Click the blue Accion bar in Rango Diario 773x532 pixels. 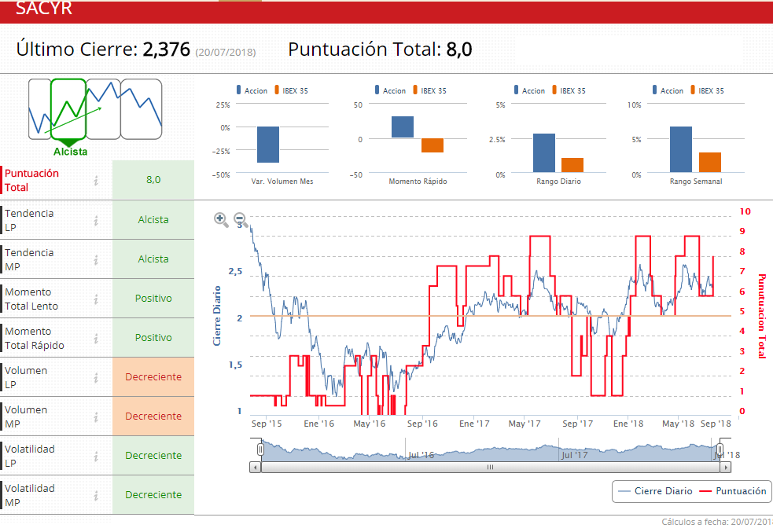[x=544, y=152]
